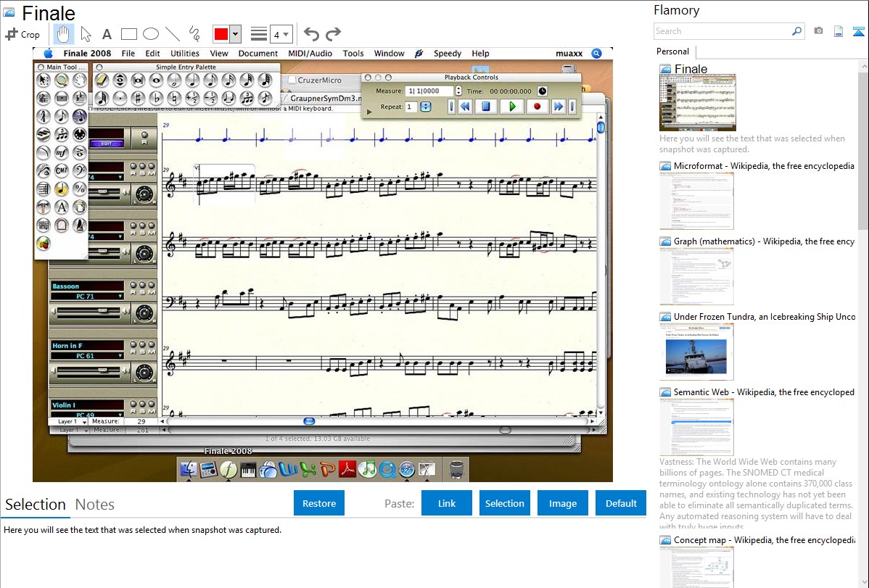Screen dimensions: 869x588
Task: Select the natural accidental in Simple Entry Palette
Action: coord(174,99)
